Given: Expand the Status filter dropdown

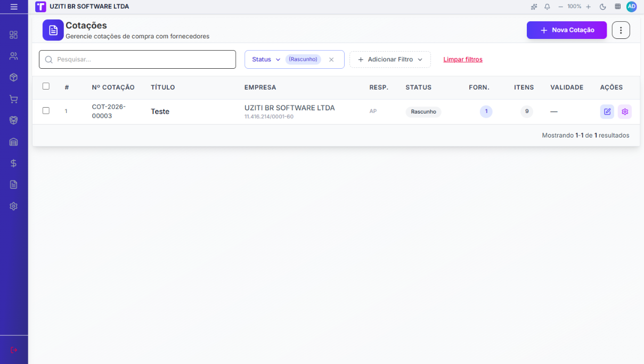Looking at the screenshot, I should coord(266,59).
